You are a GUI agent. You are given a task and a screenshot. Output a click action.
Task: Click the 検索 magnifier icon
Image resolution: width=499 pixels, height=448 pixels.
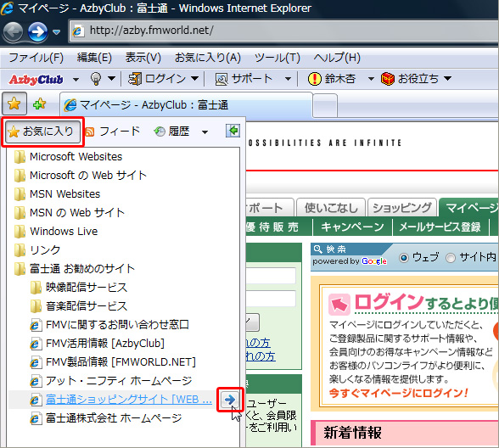[318, 249]
